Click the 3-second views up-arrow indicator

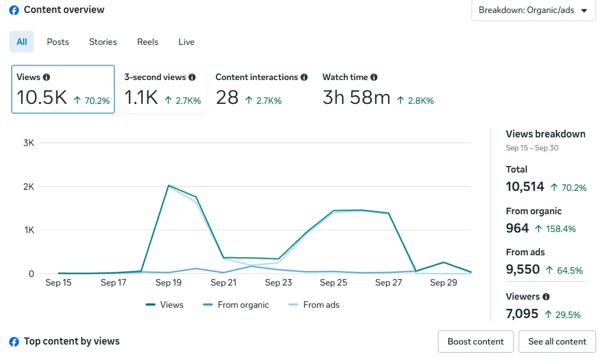pyautogui.click(x=183, y=101)
